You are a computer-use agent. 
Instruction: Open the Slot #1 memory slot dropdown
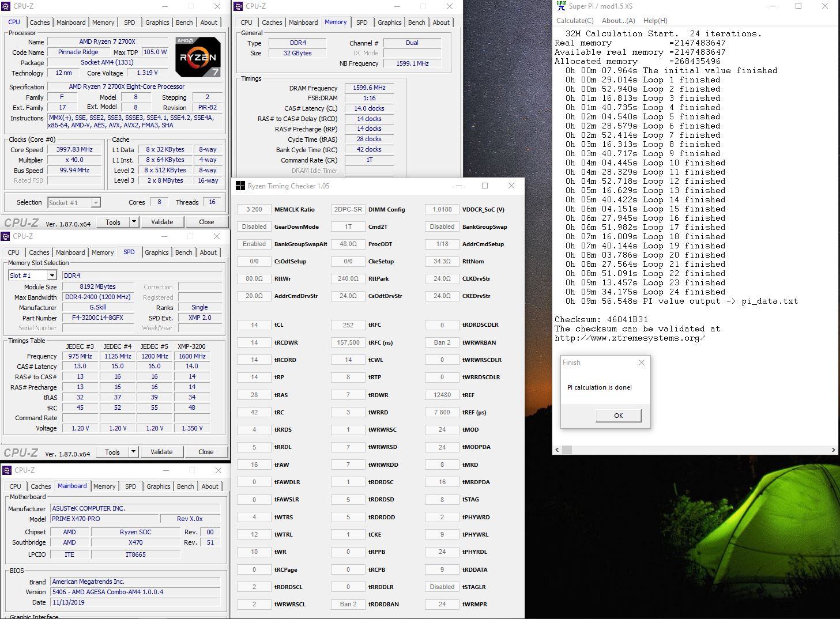[32, 275]
